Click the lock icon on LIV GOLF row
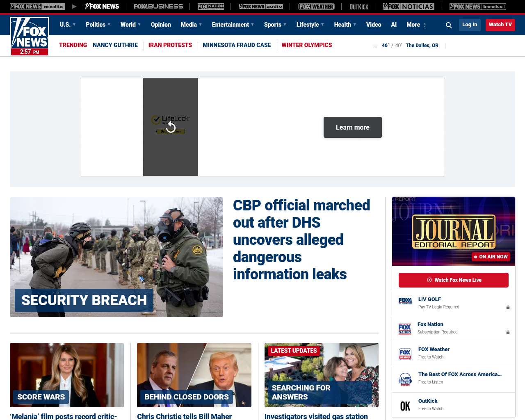The image size is (525, 420). click(508, 307)
